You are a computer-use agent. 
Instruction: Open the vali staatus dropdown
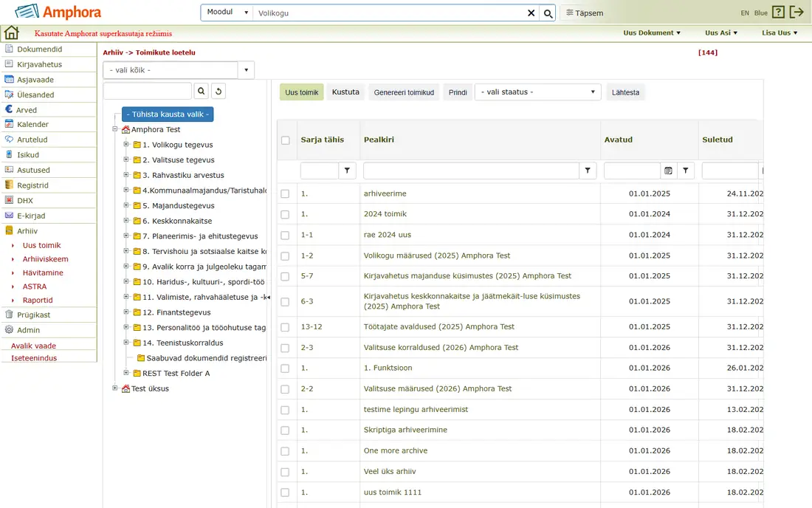(537, 92)
